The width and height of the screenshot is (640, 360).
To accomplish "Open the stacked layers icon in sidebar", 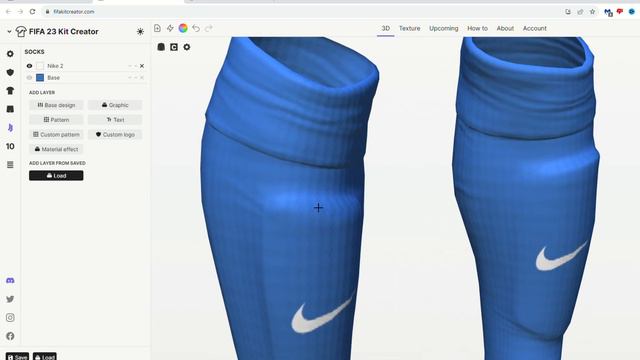I will click(10, 164).
